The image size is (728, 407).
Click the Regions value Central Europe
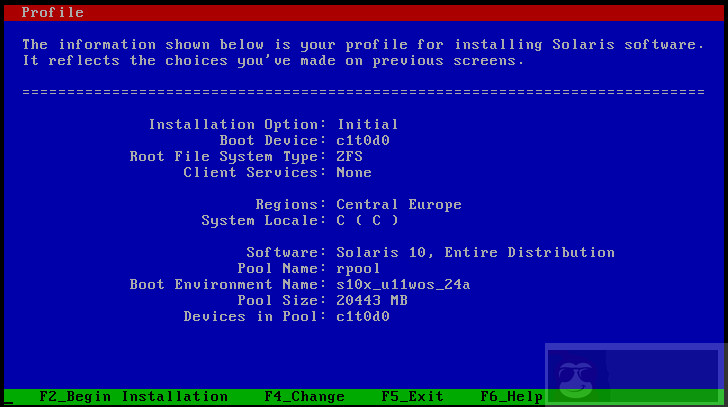coord(399,205)
